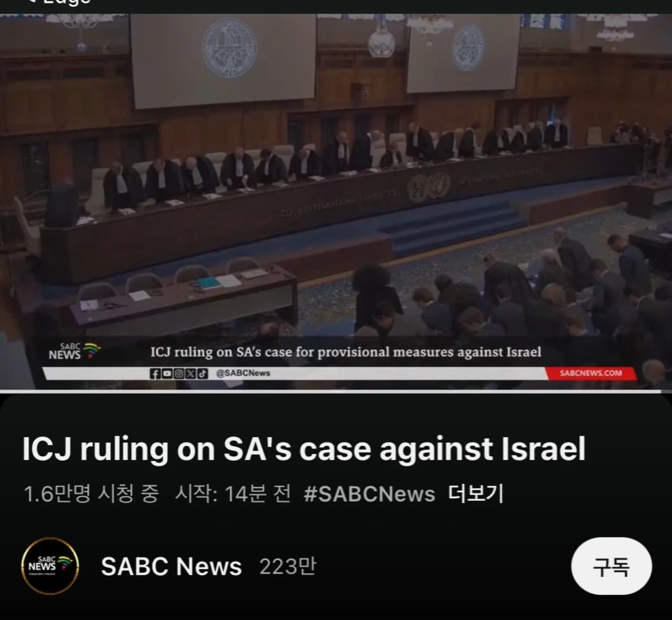The width and height of the screenshot is (672, 620).
Task: Tap the video title to expand details
Action: pos(304,449)
